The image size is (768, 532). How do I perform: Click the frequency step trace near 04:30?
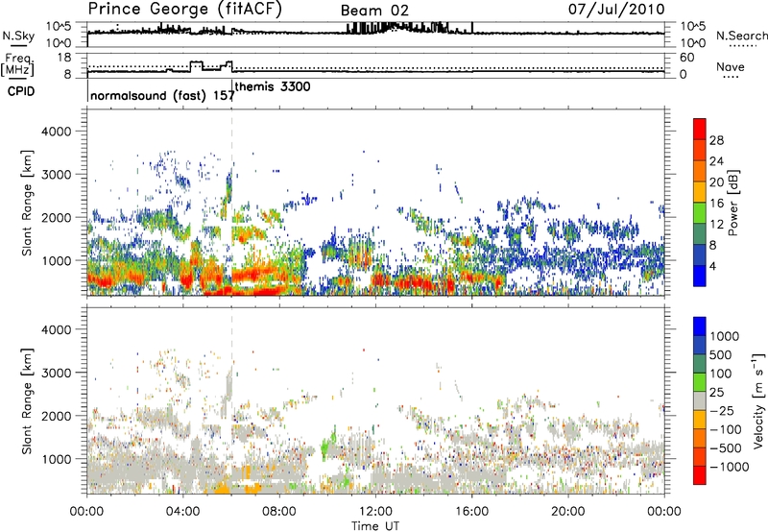pyautogui.click(x=196, y=62)
